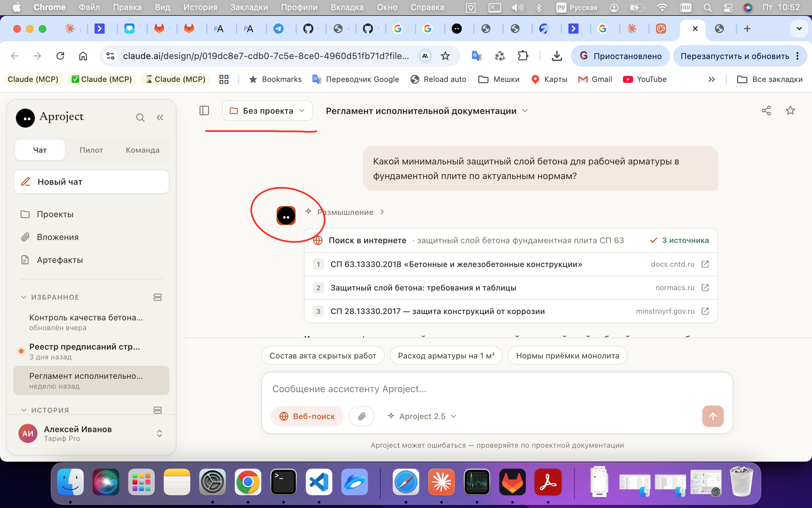Switch to the Команда tab
The image size is (812, 508).
tap(143, 150)
